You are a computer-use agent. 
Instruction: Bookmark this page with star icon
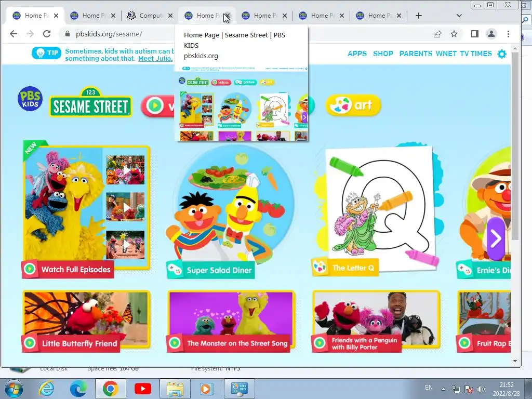[454, 34]
